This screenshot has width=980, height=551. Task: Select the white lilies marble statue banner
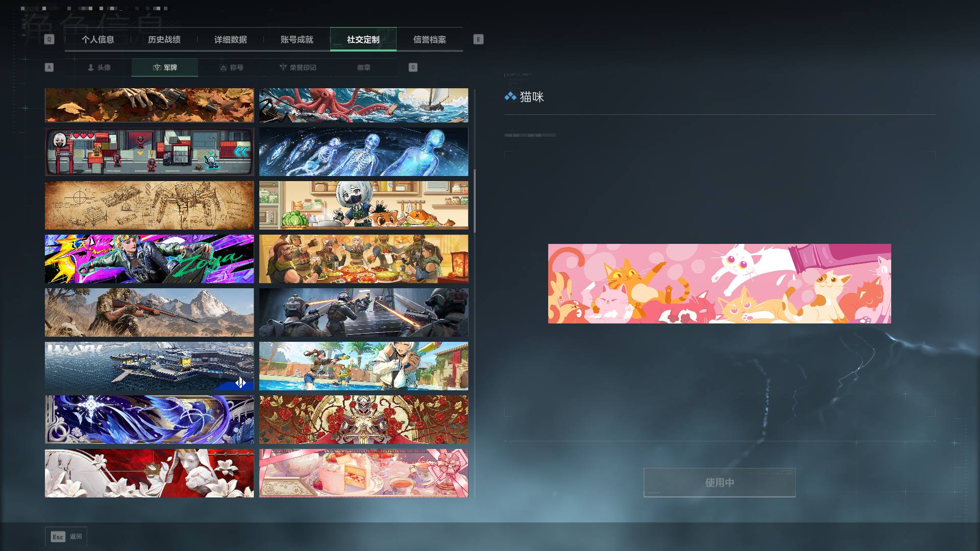[x=149, y=473]
